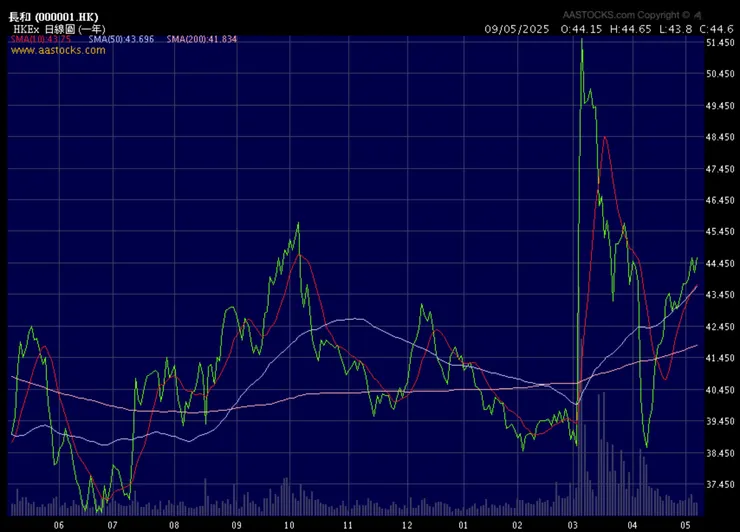Click the 48.450 price axis label
Screen dimensions: 740x532
720,137
